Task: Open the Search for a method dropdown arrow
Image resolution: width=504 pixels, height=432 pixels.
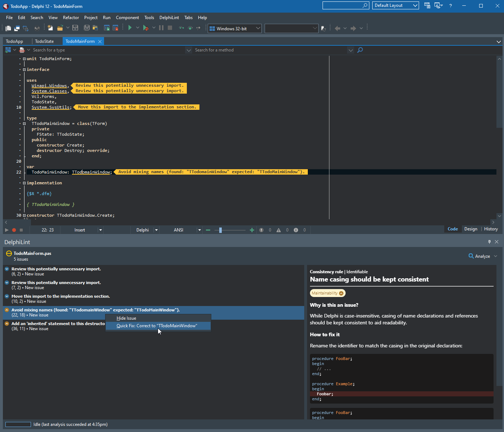Action: coord(351,50)
